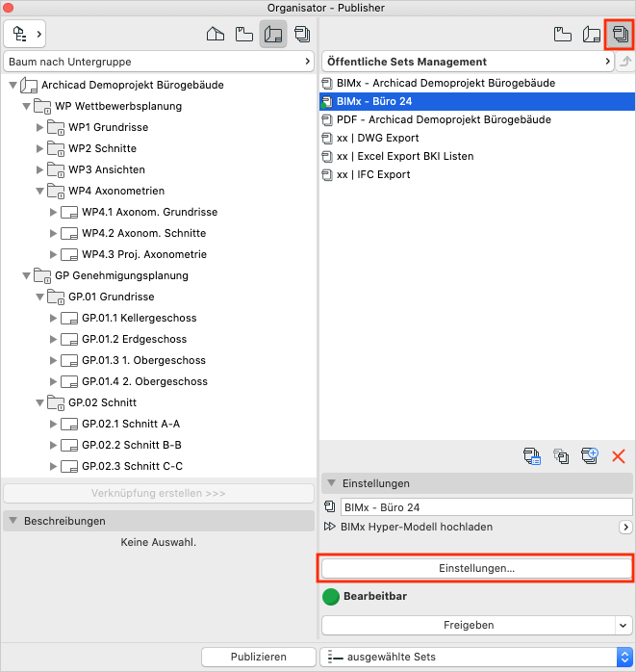Select xx | DWG Export set
The width and height of the screenshot is (636, 672).
(477, 138)
